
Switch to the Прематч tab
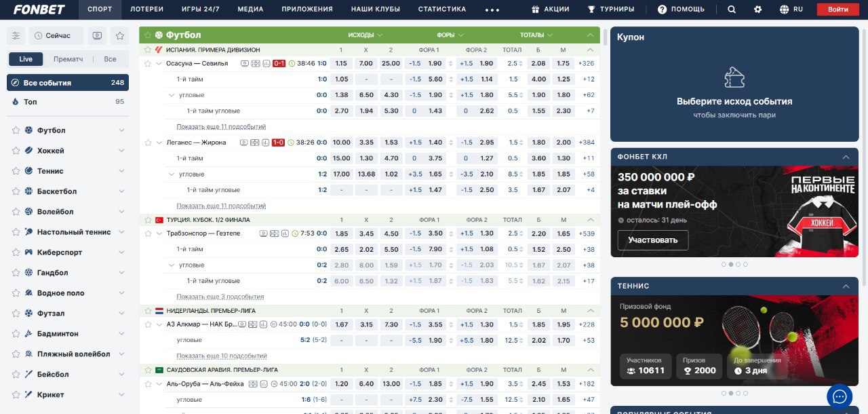coord(68,59)
